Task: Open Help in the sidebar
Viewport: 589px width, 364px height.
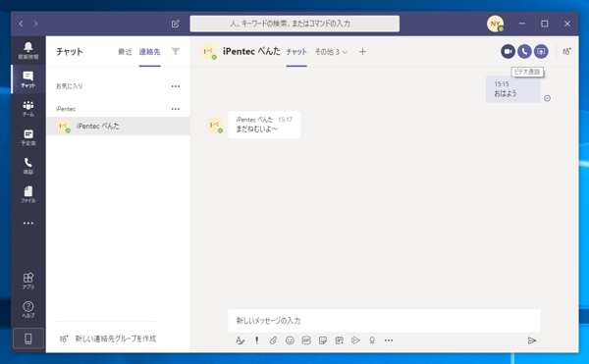Action: click(28, 310)
